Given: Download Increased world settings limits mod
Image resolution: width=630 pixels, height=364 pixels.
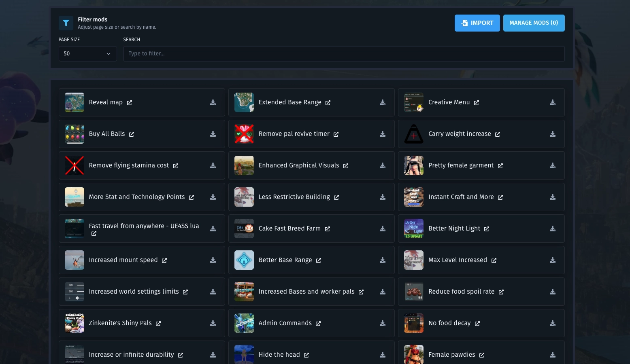Looking at the screenshot, I should click(213, 292).
